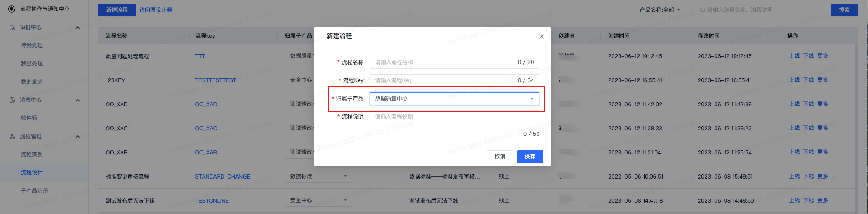Click 更多 in the 11:42:39 row
Viewport: 868px width, 214px height.
click(x=823, y=104)
